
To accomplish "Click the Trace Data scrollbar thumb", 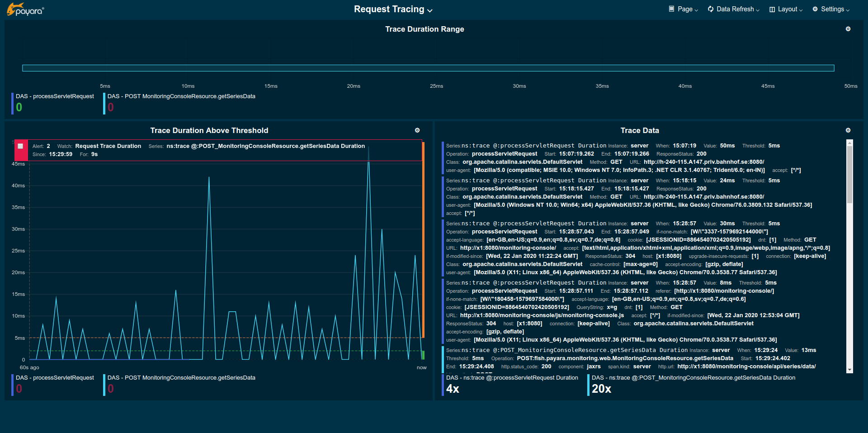I will click(x=849, y=174).
